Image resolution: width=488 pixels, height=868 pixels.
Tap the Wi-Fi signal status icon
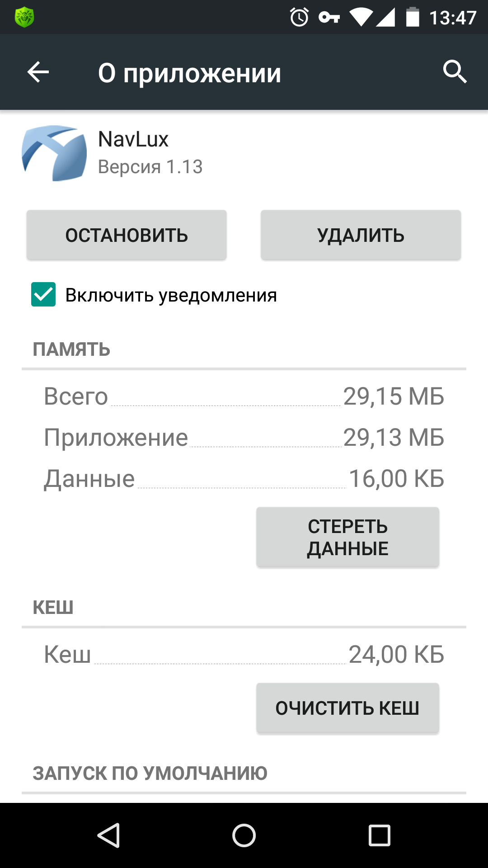(360, 18)
